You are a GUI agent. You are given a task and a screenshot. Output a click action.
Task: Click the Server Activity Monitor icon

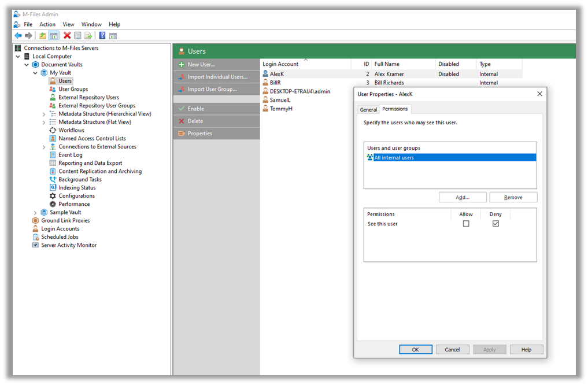pyautogui.click(x=36, y=245)
